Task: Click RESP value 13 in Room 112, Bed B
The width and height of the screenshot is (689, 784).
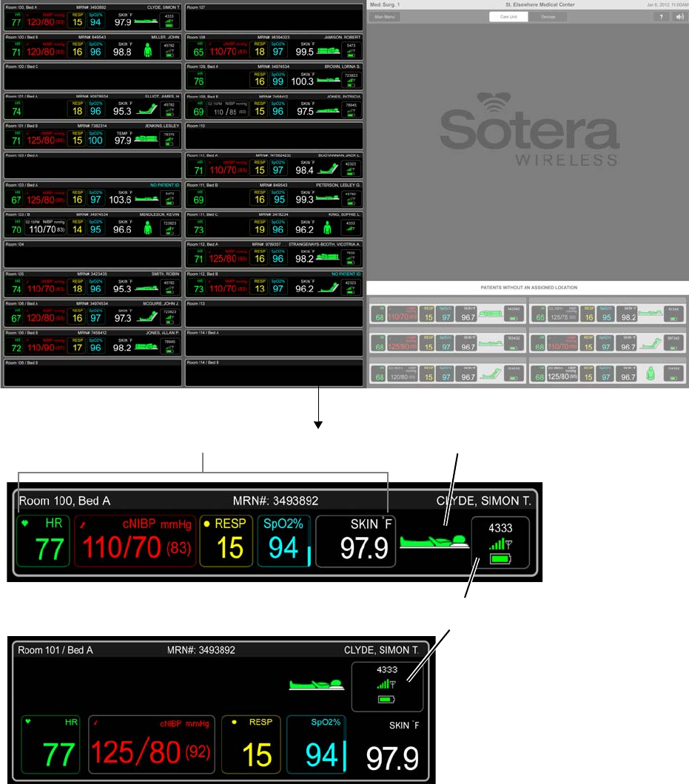Action: coord(260,288)
